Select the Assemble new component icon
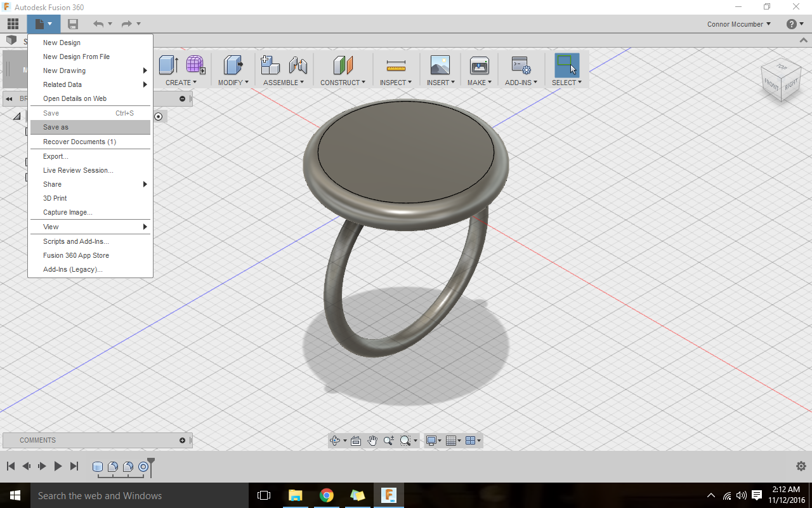The width and height of the screenshot is (812, 508). pyautogui.click(x=270, y=65)
